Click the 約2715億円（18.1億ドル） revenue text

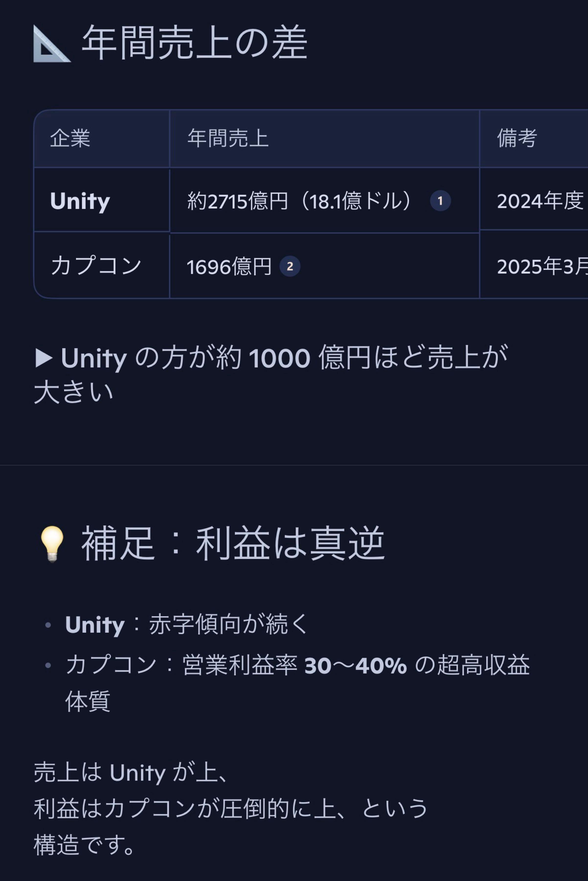click(x=299, y=201)
